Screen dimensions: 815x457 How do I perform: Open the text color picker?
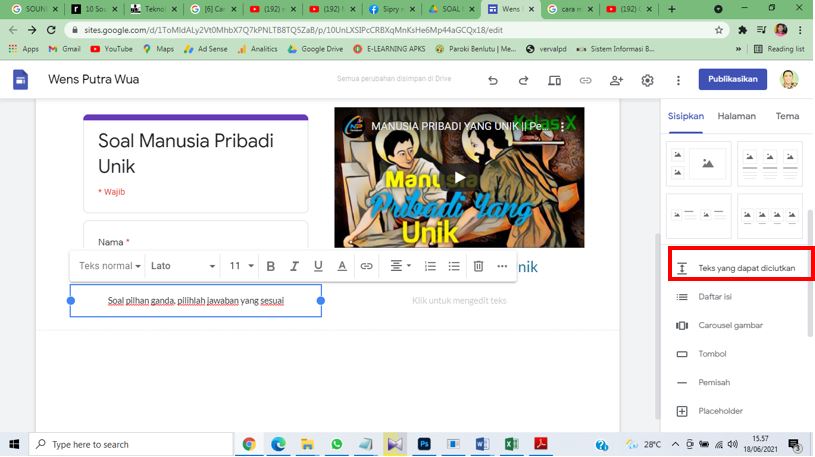point(342,266)
